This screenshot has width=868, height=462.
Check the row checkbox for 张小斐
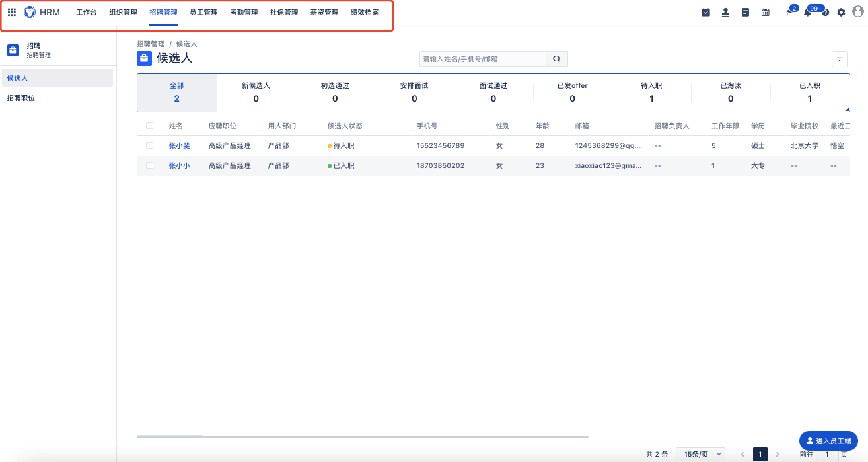pyautogui.click(x=149, y=145)
